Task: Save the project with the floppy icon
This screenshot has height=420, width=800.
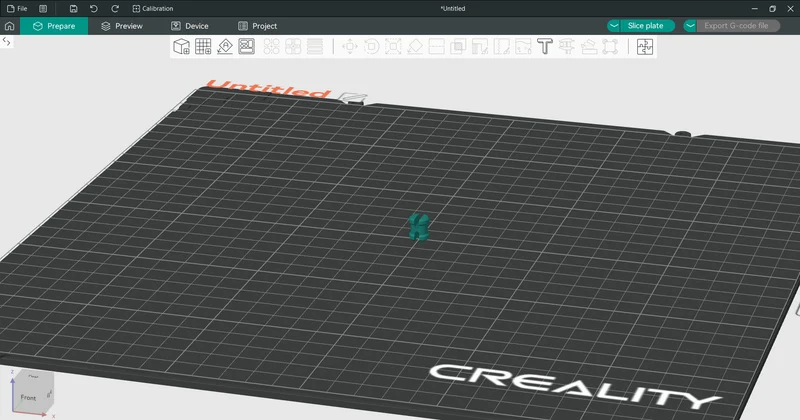Action: (x=73, y=9)
